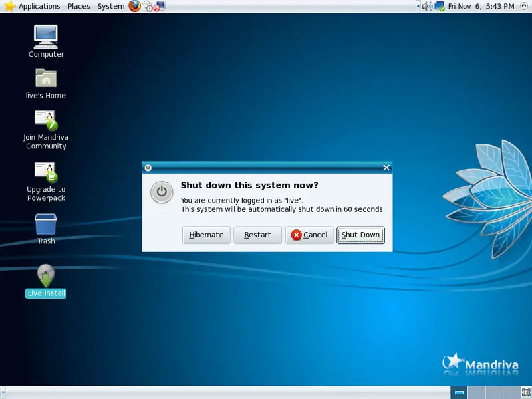Click the notification area handle dot

[x=418, y=6]
